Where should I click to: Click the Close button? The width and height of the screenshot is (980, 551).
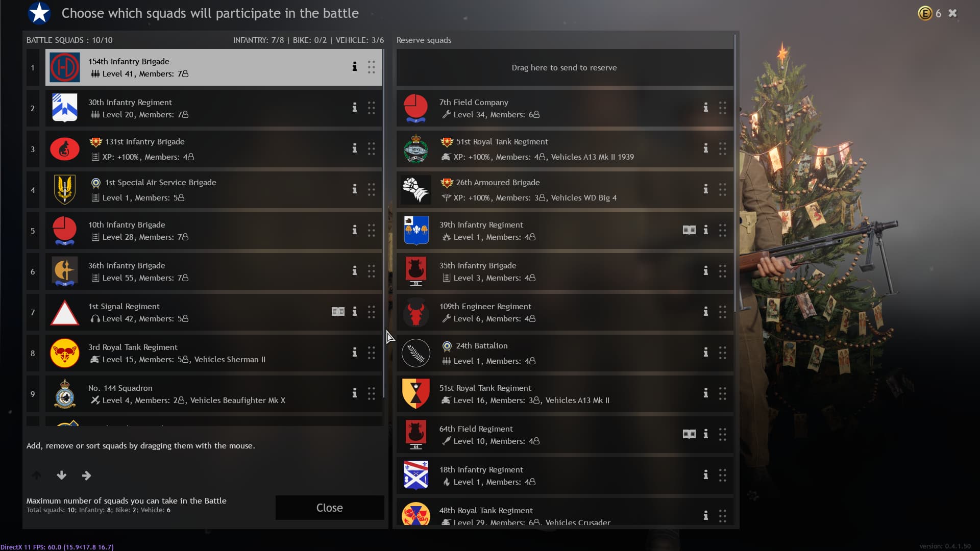coord(330,508)
